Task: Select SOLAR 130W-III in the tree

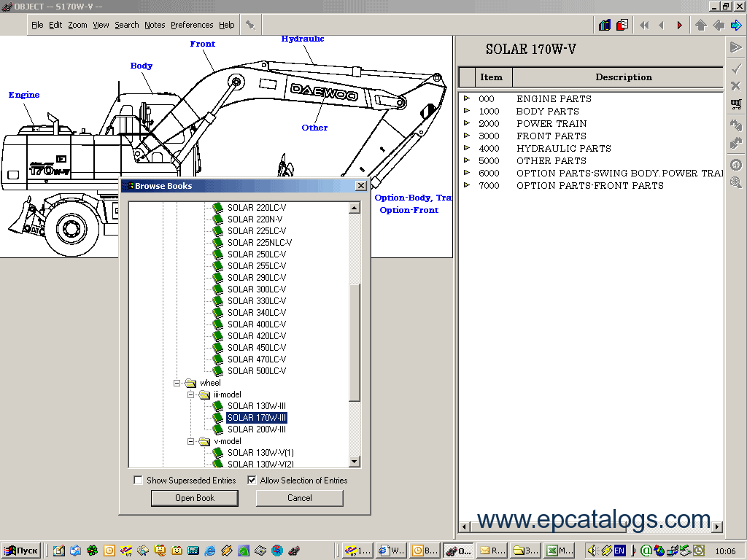Action: pos(256,406)
